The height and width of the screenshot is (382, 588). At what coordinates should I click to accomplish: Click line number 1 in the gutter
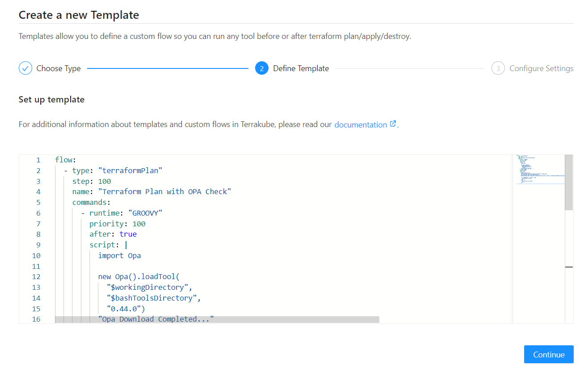(38, 160)
